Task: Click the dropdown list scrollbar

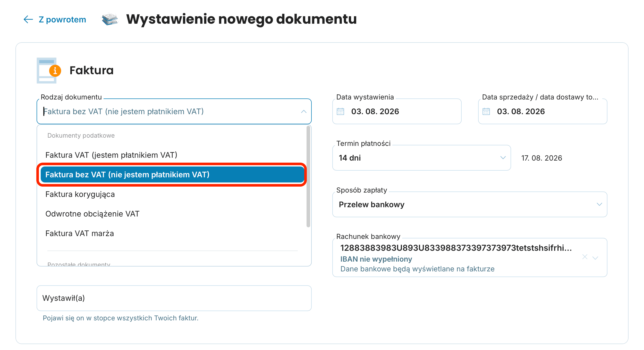Action: pos(308,177)
